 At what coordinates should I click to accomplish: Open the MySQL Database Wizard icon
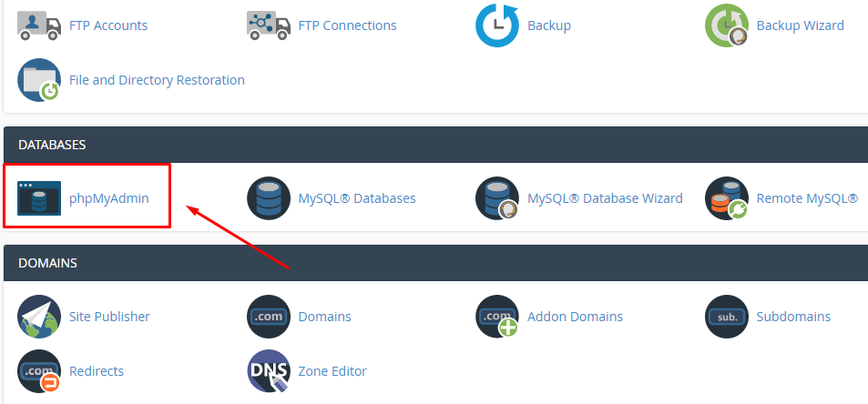click(497, 197)
